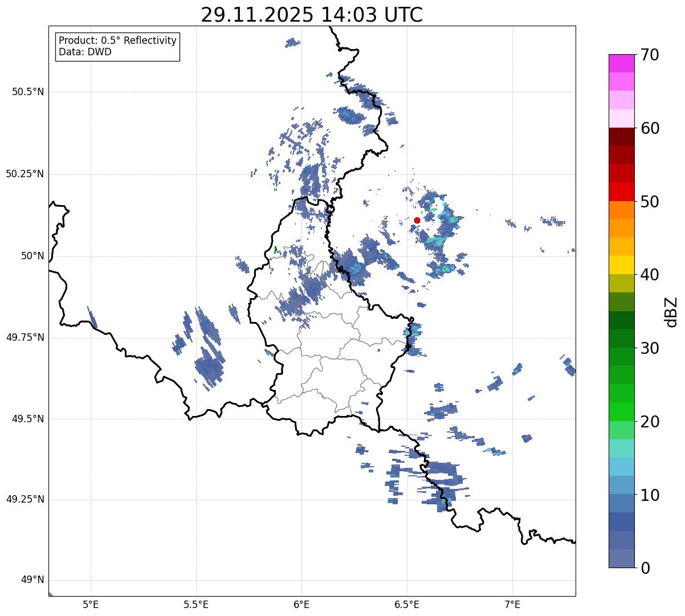The height and width of the screenshot is (616, 685).
Task: Click the "6°E" longitude label
Action: (x=301, y=604)
